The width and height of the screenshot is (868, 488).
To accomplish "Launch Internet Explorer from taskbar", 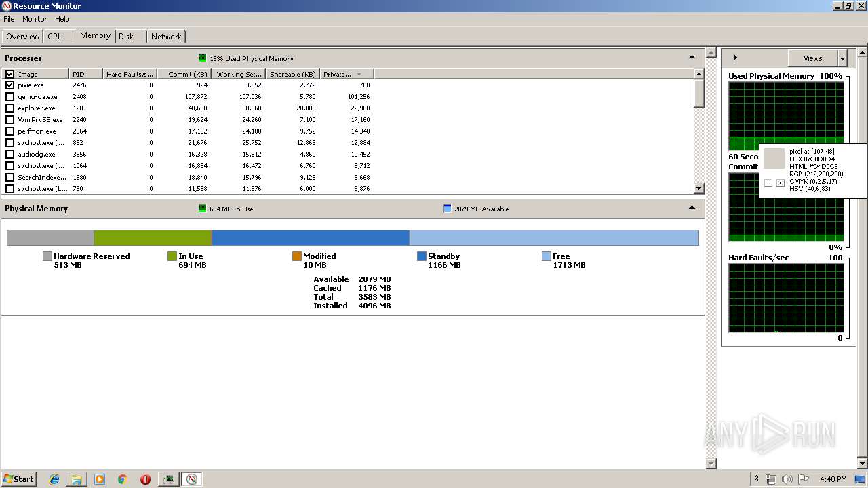I will [x=54, y=479].
